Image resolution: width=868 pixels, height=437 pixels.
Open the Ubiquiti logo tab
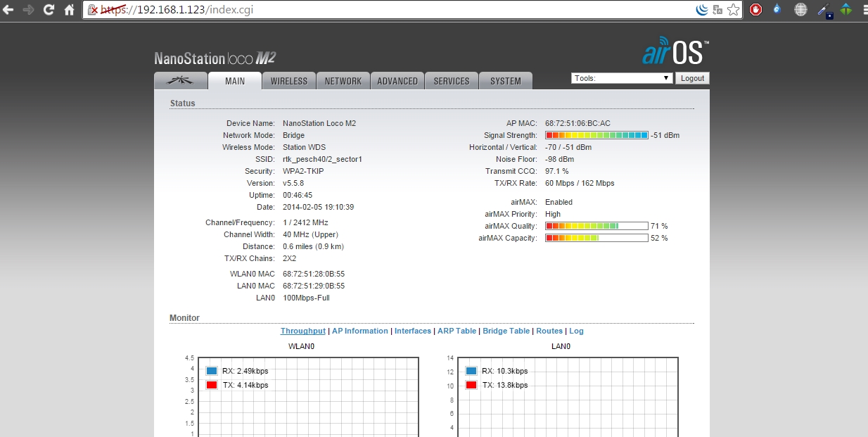[x=181, y=81]
